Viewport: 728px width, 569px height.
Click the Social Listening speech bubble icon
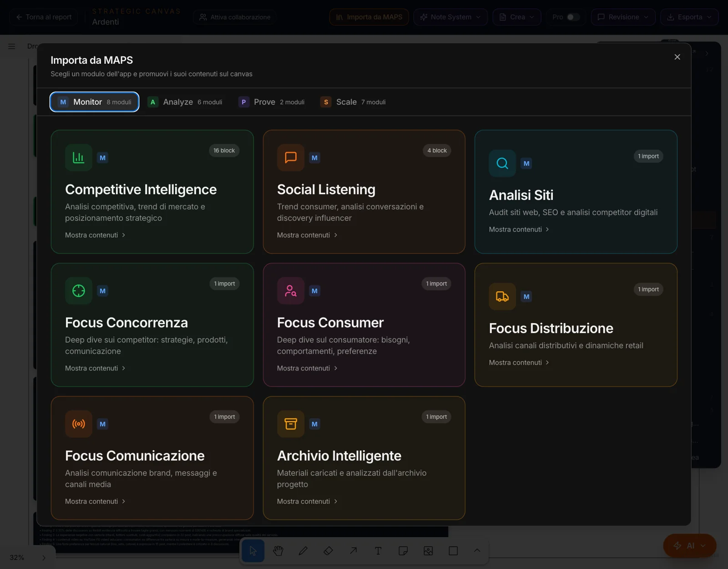291,157
